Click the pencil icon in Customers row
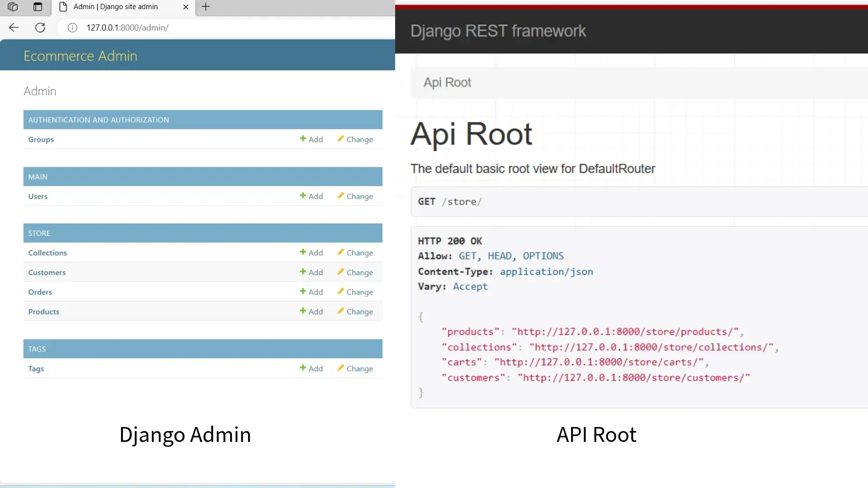868x488 pixels. (340, 272)
